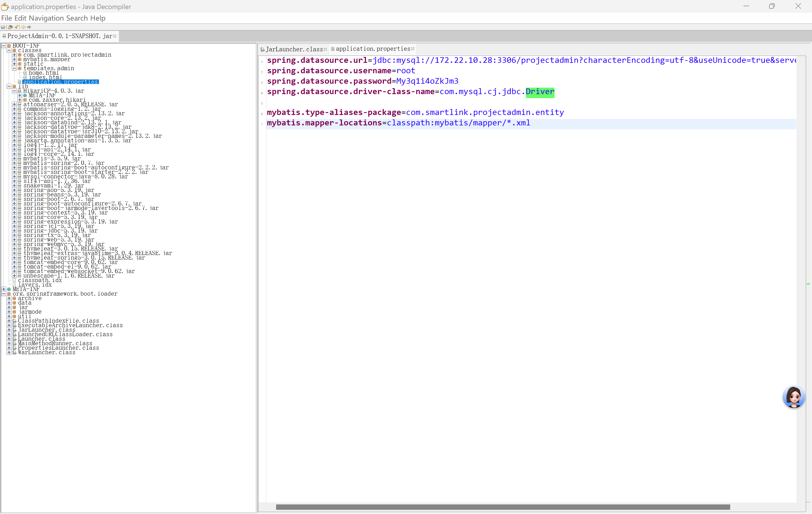Close the ProjectAdmin-0.0.1-SNAPSHOT.jar tab

pos(115,36)
